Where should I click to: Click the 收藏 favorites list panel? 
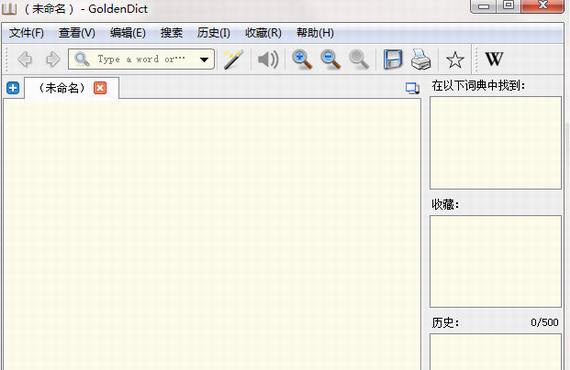(x=495, y=261)
